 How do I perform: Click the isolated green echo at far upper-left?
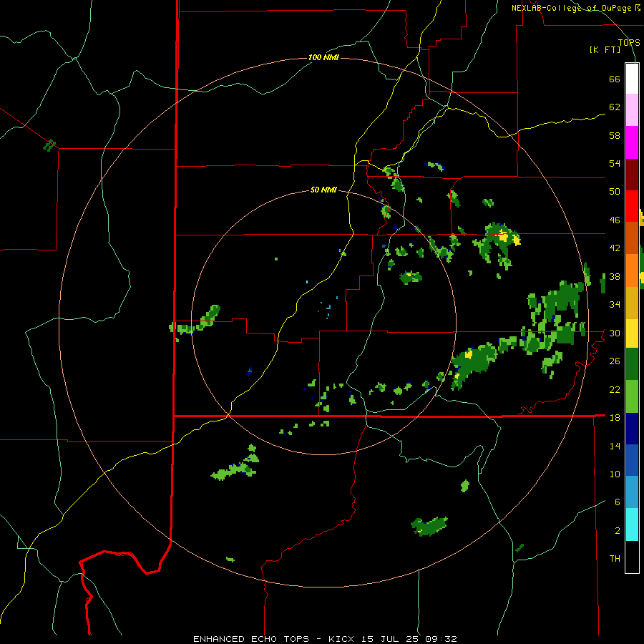[x=49, y=145]
